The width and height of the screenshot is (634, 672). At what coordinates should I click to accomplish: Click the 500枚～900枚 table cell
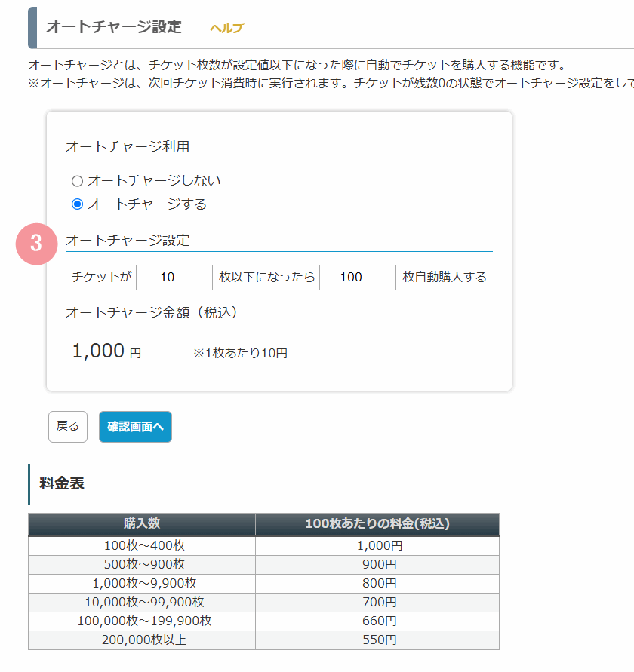pos(142,565)
